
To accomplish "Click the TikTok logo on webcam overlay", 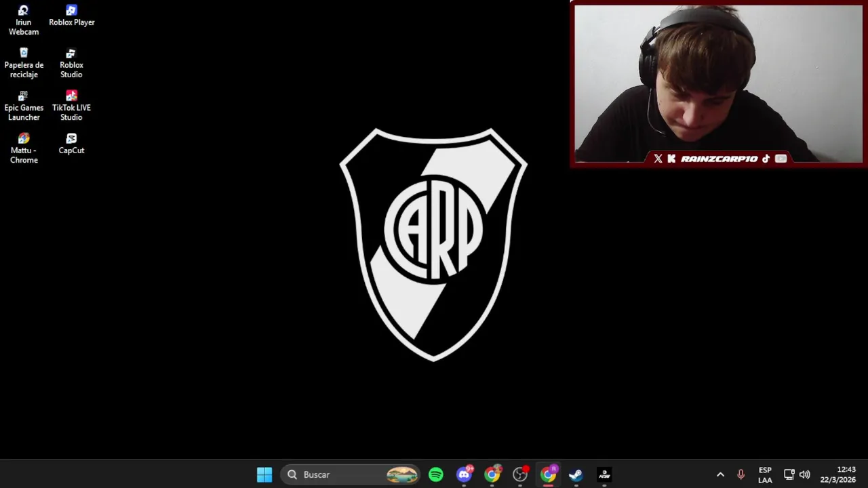I will 766,159.
